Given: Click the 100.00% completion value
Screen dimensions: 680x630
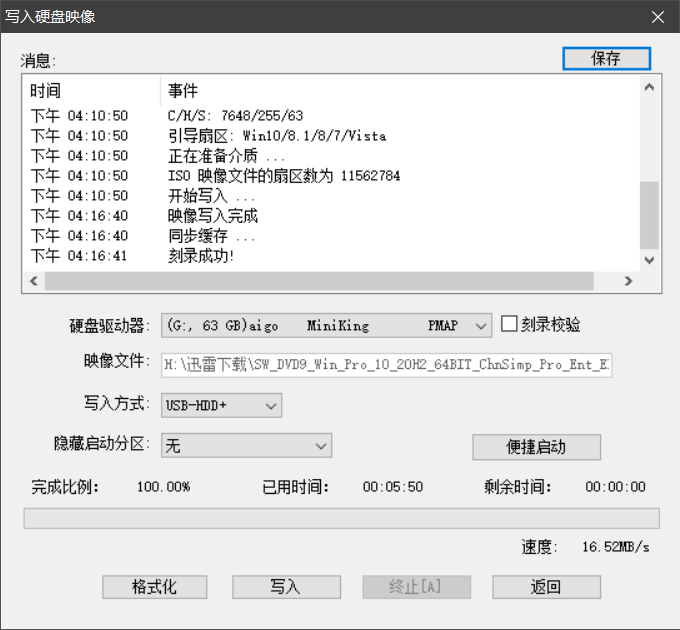Looking at the screenshot, I should [x=163, y=487].
